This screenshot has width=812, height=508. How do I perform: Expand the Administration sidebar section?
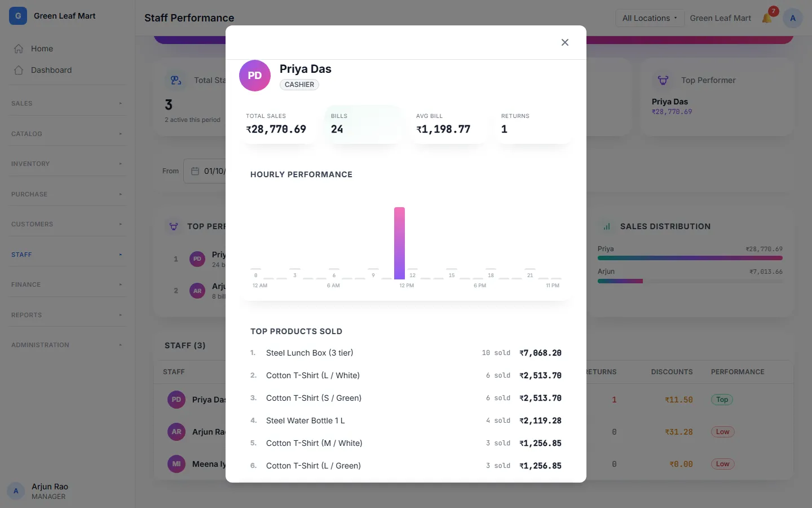pyautogui.click(x=68, y=345)
